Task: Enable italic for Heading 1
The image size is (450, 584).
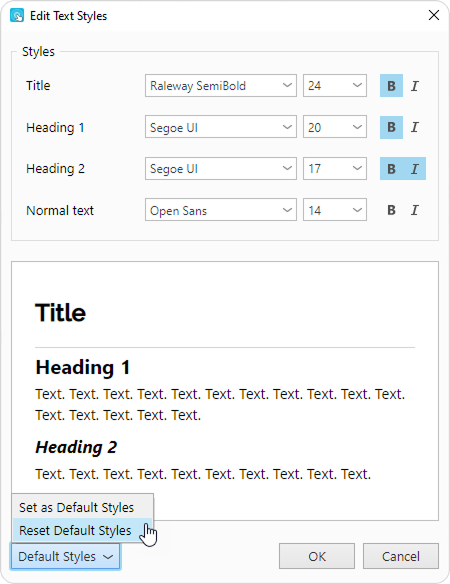Action: (414, 127)
